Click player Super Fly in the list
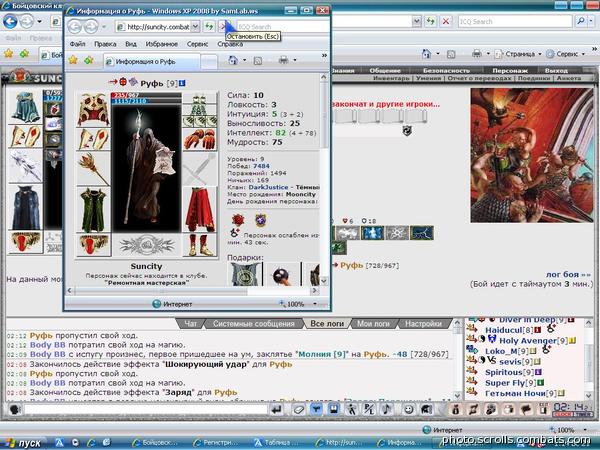The width and height of the screenshot is (600, 450). (x=505, y=383)
